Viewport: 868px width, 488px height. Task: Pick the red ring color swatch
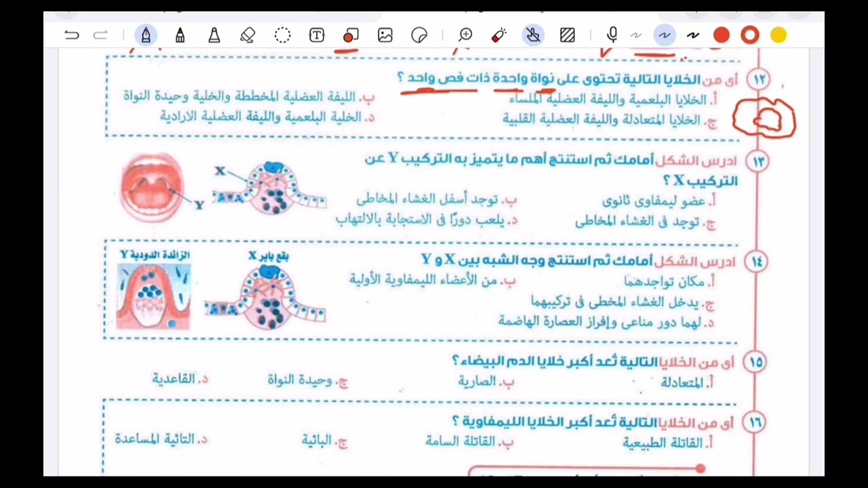coord(750,35)
